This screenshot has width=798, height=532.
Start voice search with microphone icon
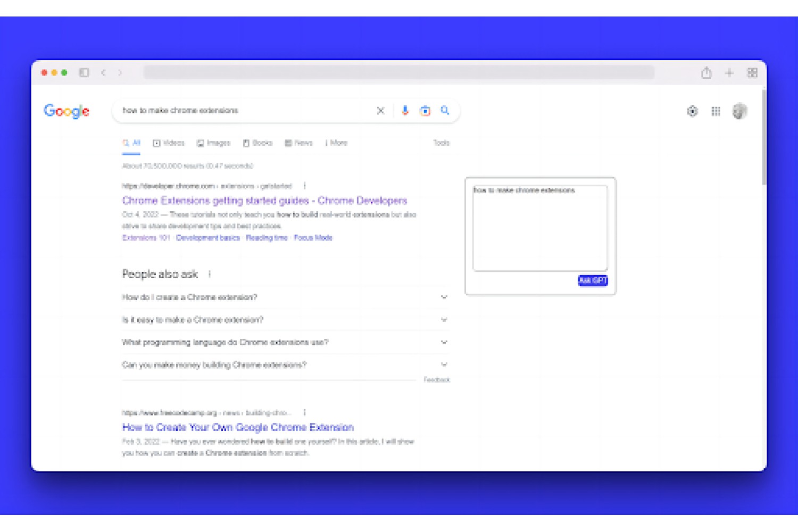(405, 111)
